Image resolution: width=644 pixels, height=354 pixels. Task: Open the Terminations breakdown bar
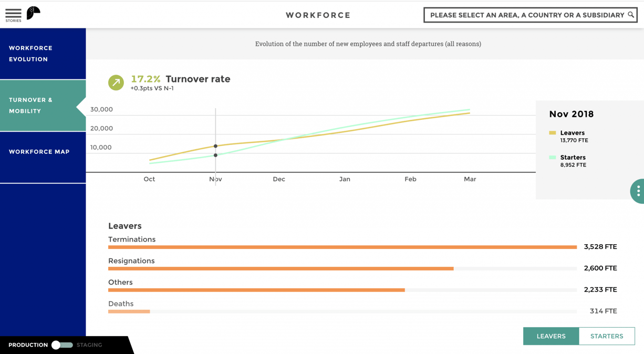point(342,247)
